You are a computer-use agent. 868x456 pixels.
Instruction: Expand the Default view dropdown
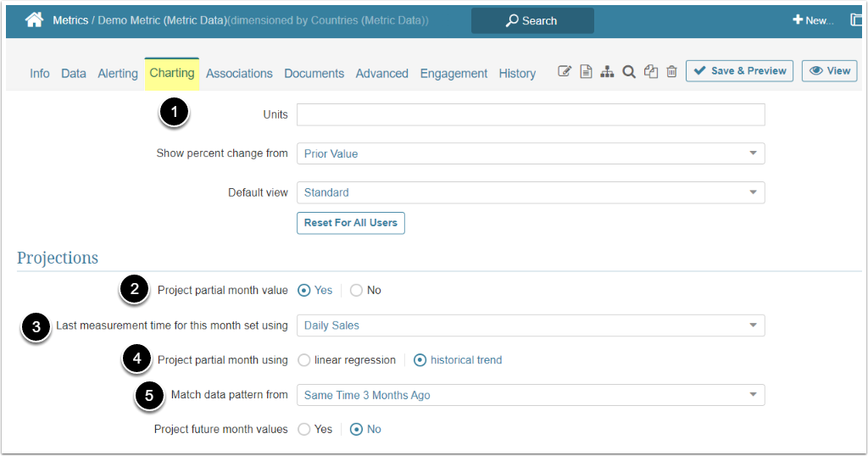(x=531, y=192)
